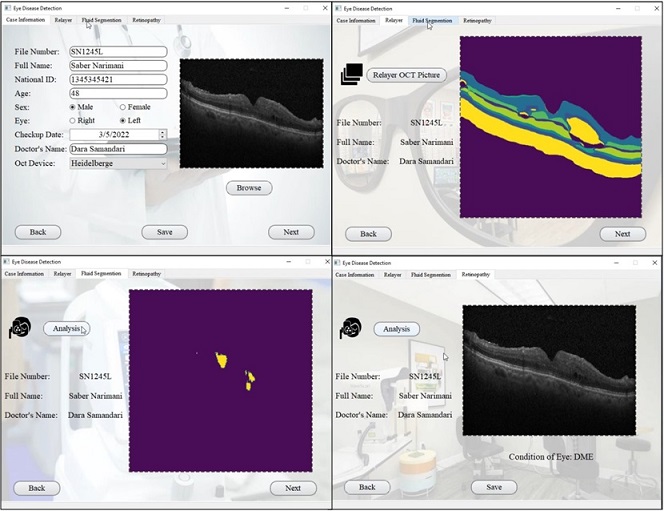664x511 pixels.
Task: Select the Female sex option
Action: 123,107
